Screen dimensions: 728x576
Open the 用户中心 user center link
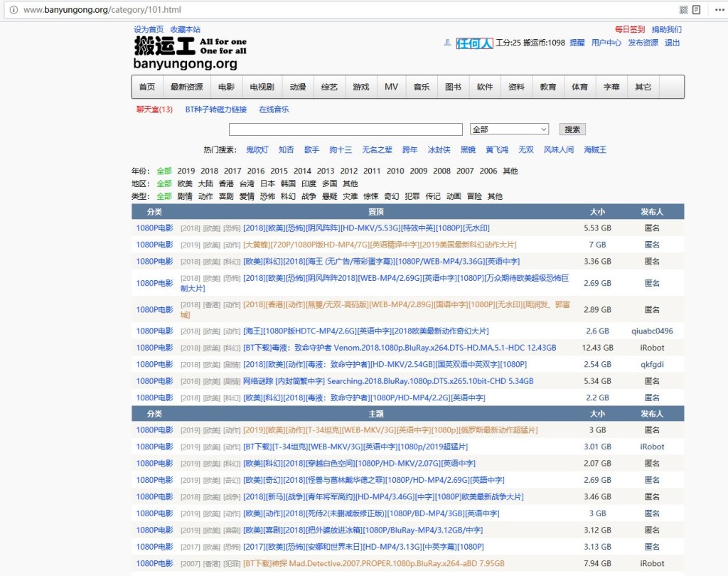pyautogui.click(x=606, y=43)
